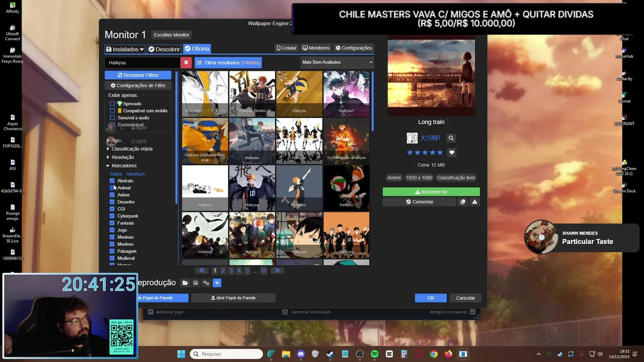Viewport: 644px width, 362px height.
Task: Enable Compatível com mobile checkbox
Action: [x=112, y=111]
